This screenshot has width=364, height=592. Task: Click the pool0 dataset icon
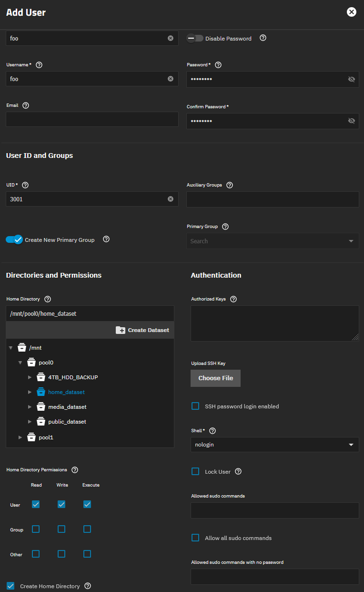tap(31, 362)
